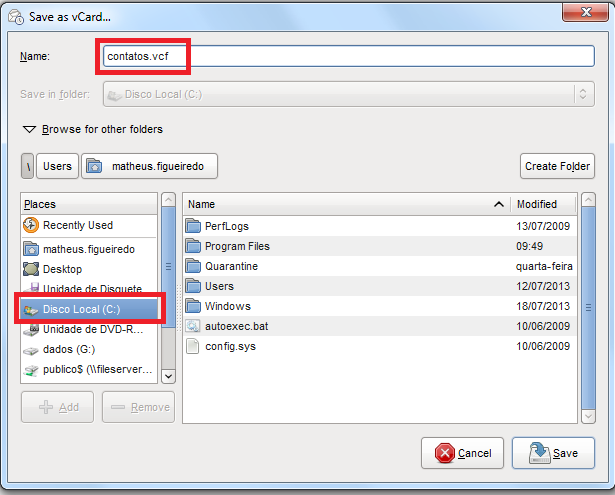615x495 pixels.
Task: Click the Program Files folder icon
Action: pyautogui.click(x=194, y=246)
